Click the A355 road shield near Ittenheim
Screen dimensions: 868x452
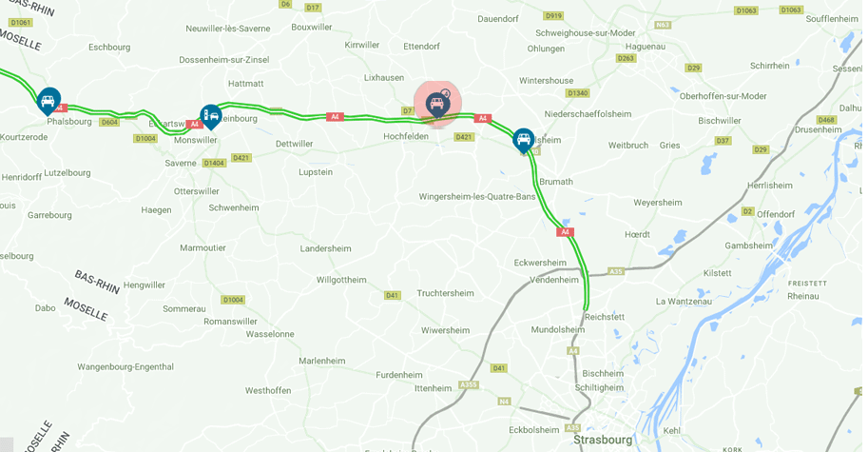point(469,385)
